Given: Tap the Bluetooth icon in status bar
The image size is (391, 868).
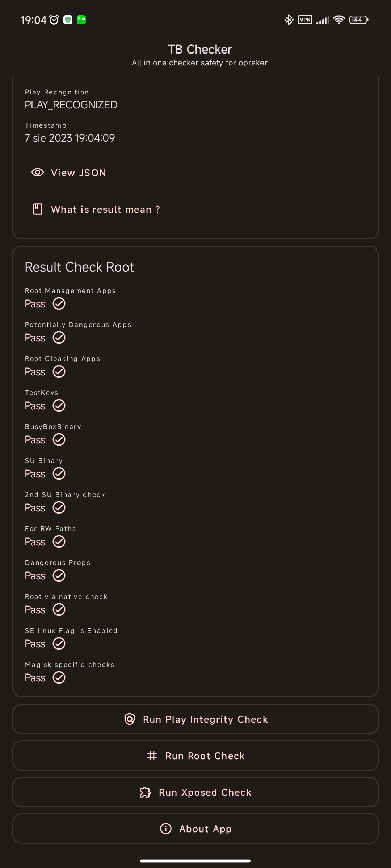Looking at the screenshot, I should (x=289, y=20).
